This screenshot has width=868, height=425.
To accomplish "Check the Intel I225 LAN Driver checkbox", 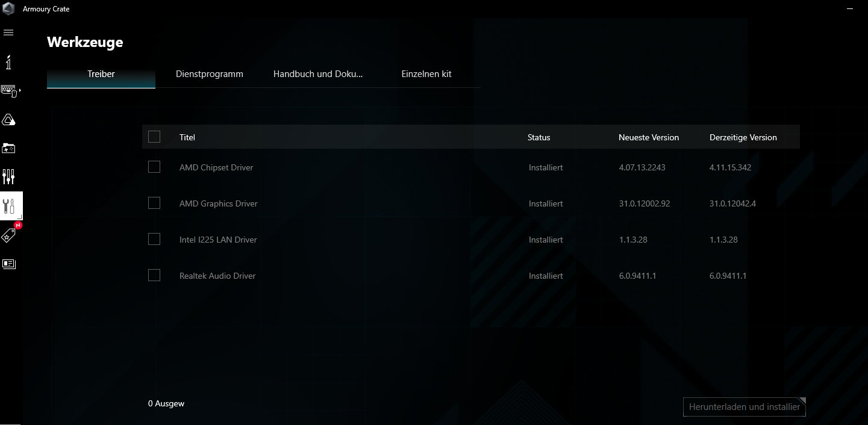I will 154,239.
